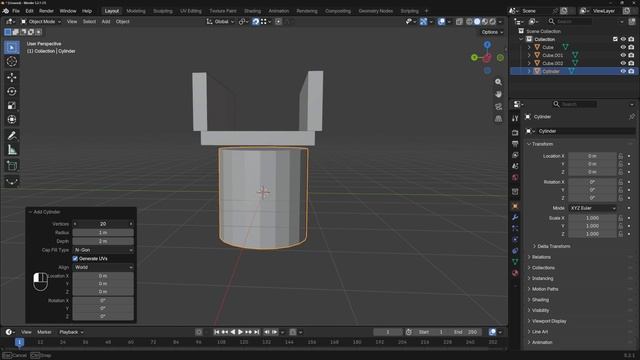Disable Cylinder render camera icon in outliner
Screen dimensions: 640x360
pyautogui.click(x=631, y=71)
